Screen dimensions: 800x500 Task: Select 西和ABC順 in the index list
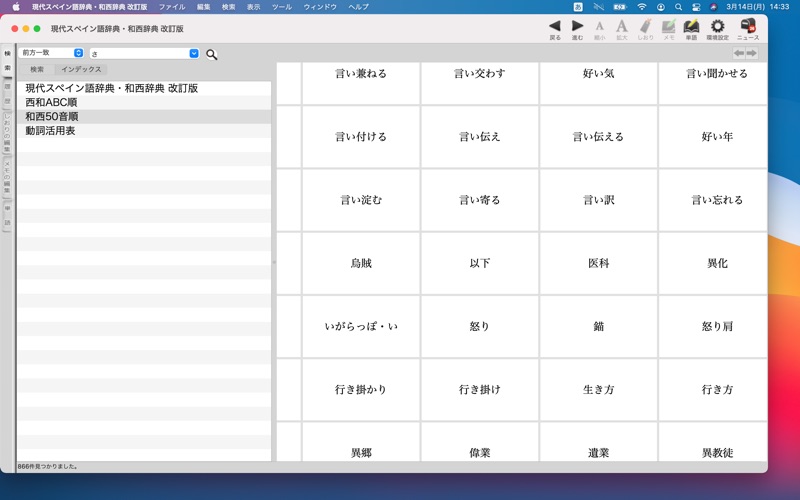click(51, 102)
